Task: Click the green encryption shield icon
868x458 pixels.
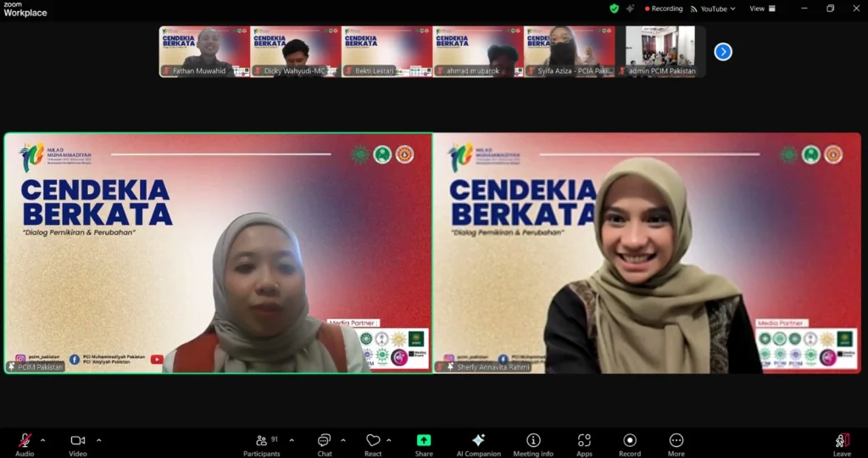Action: tap(614, 8)
